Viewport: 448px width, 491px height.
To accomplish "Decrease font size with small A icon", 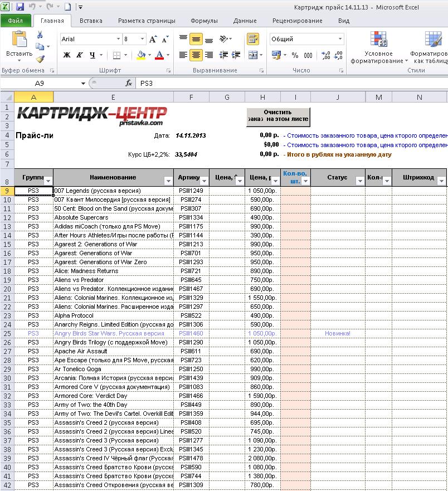I will 165,39.
